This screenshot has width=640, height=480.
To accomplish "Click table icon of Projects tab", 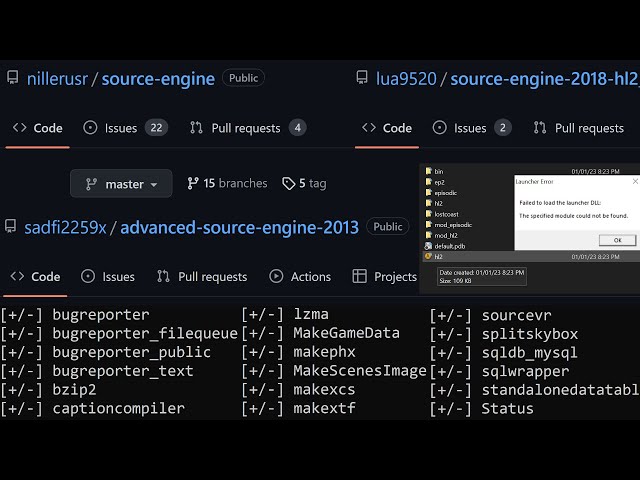I will coord(360,276).
